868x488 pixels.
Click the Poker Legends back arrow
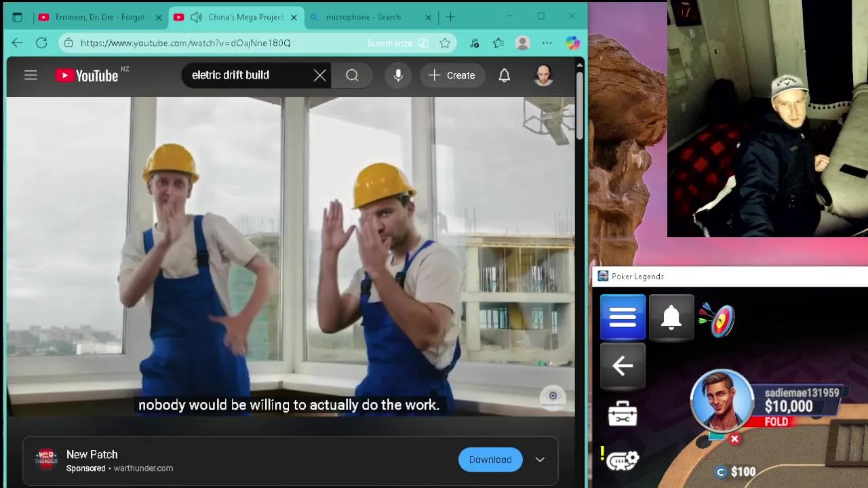coord(623,366)
